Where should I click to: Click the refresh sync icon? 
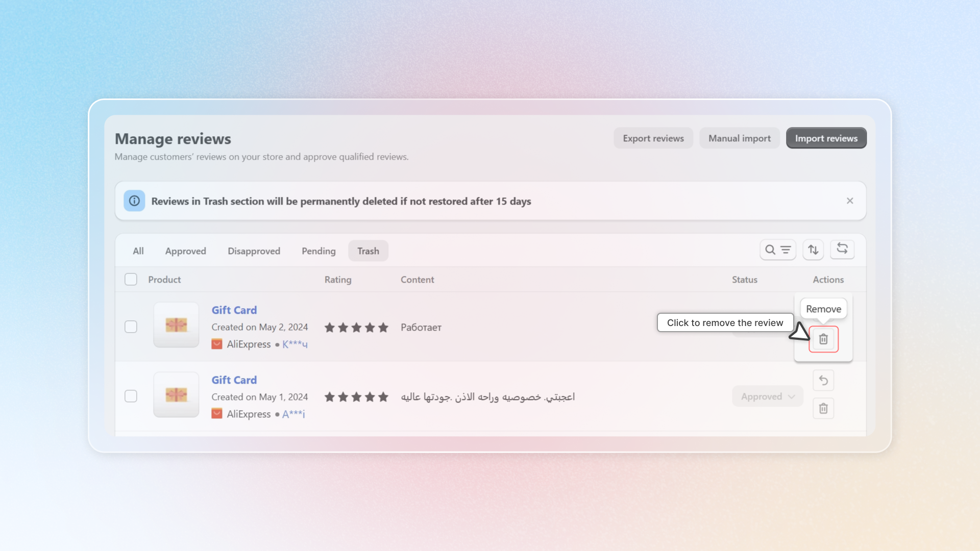tap(842, 249)
